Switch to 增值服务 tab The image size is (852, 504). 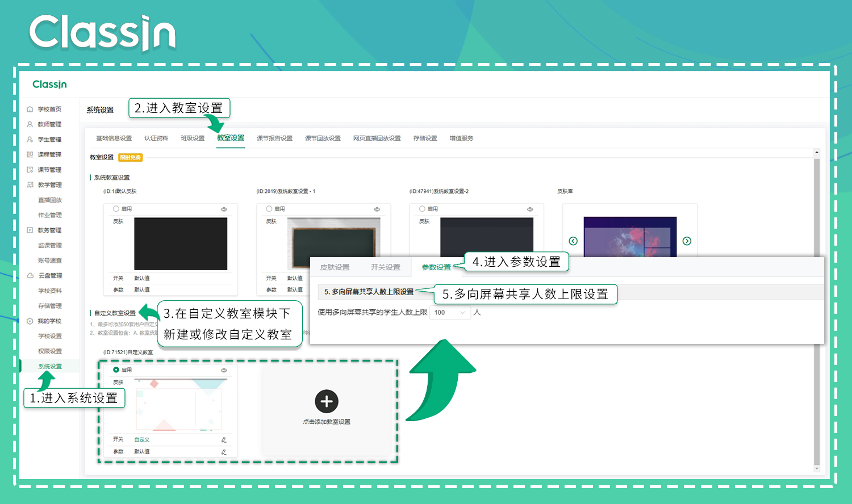[461, 138]
